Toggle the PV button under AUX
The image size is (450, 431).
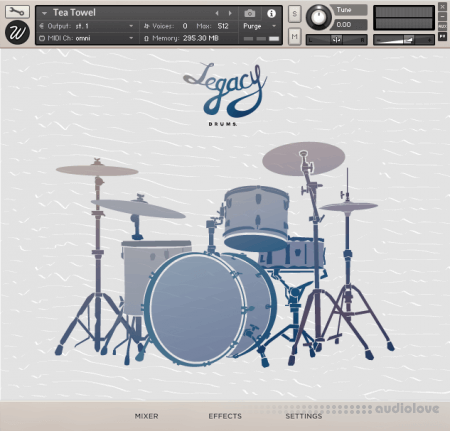pos(442,36)
